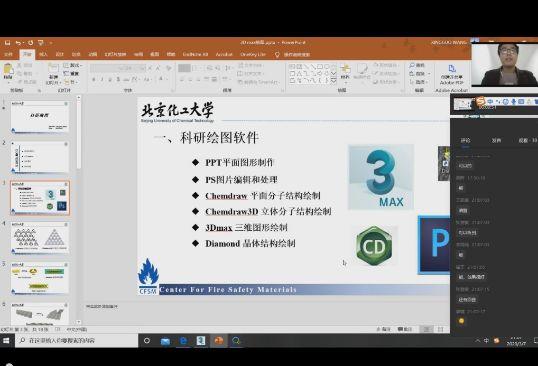The width and height of the screenshot is (538, 366).
Task: Select the slide 4 thumbnail with triangle diagrams
Action: 40,237
